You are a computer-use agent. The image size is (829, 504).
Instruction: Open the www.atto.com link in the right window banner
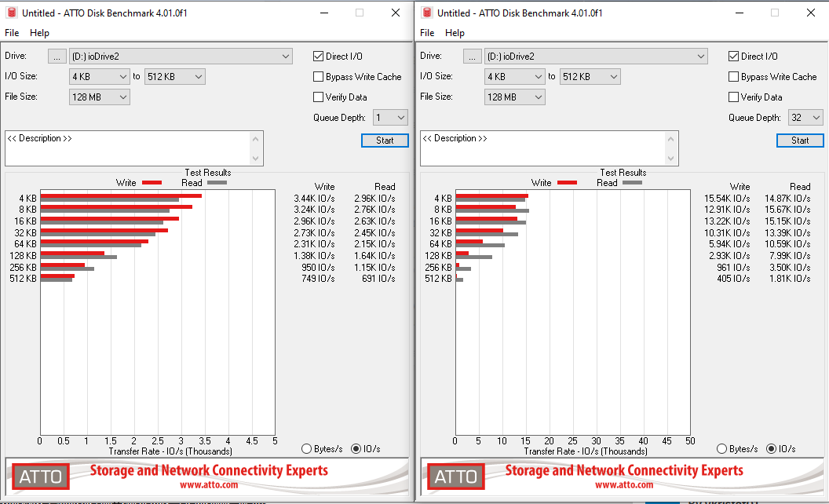click(624, 484)
